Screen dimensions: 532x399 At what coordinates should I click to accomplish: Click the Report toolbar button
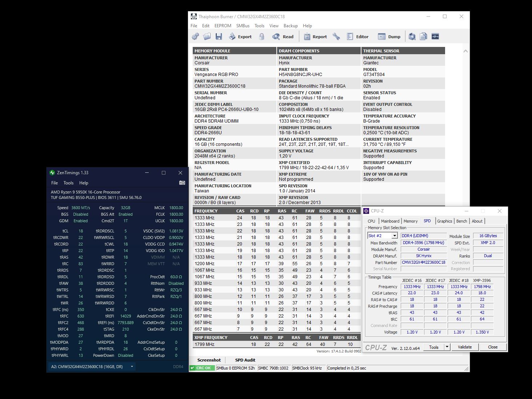pos(315,36)
